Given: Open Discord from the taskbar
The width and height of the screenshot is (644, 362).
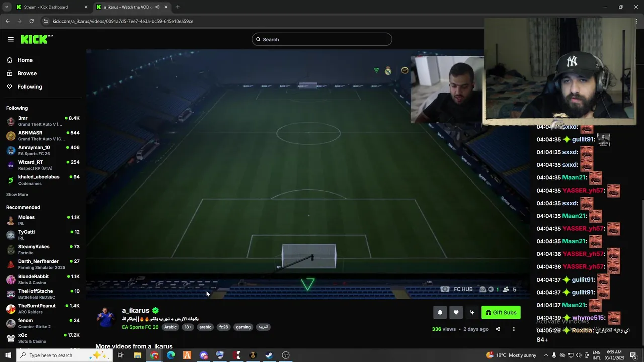Looking at the screenshot, I should 203,355.
